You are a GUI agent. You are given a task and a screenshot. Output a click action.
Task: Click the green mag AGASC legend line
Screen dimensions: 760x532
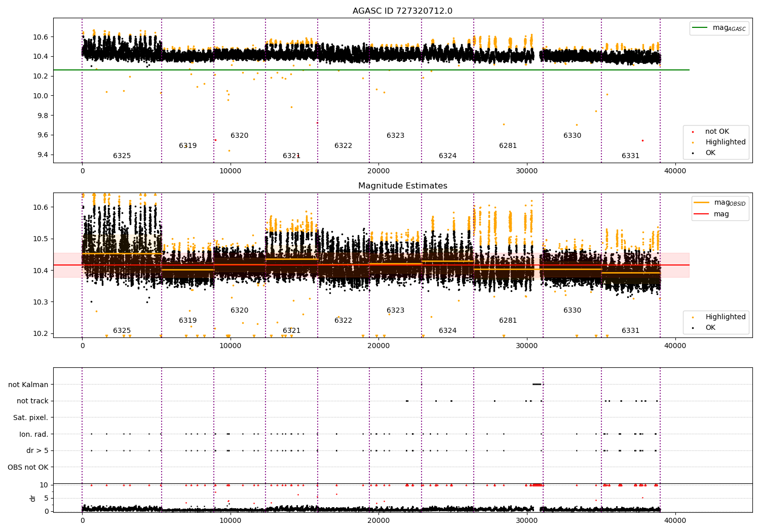point(701,28)
